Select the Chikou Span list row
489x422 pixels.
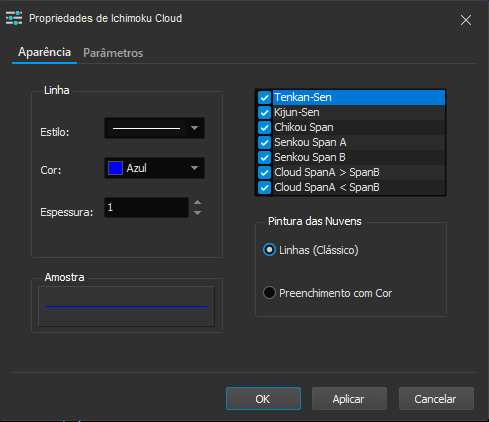pyautogui.click(x=359, y=127)
